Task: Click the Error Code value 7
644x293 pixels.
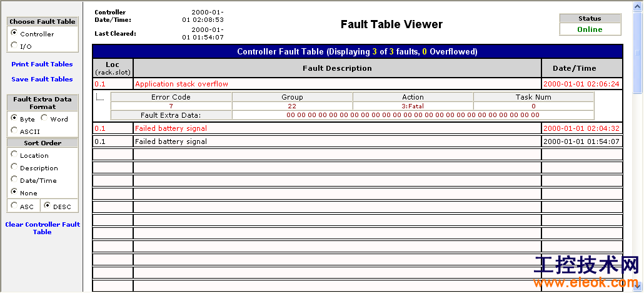Action: click(171, 106)
